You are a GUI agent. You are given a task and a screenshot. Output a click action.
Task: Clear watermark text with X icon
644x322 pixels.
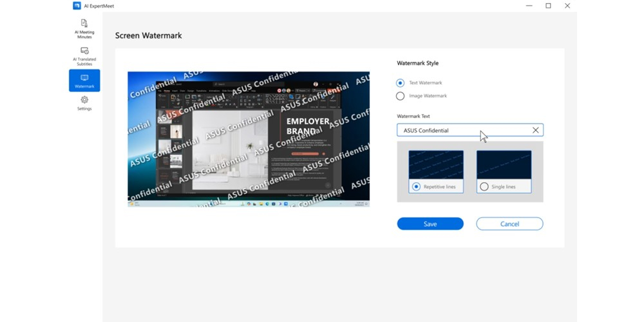[x=535, y=130]
